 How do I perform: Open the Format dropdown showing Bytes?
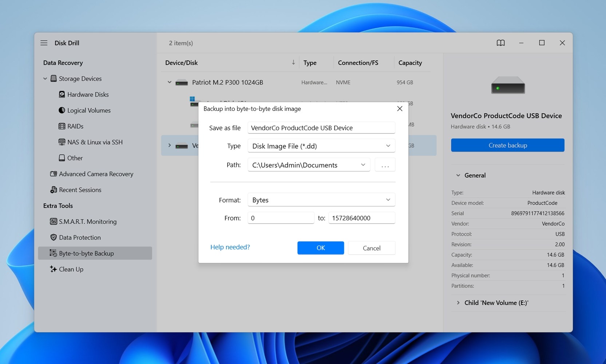pyautogui.click(x=321, y=200)
